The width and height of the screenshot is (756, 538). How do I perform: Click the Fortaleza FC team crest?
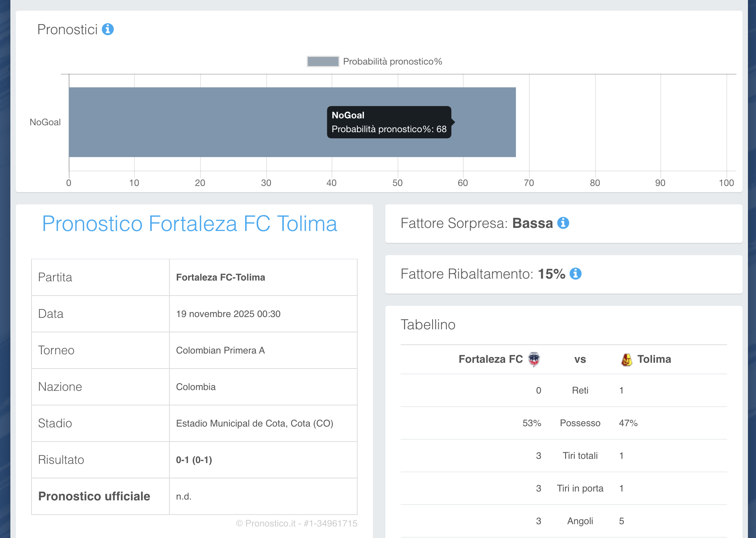click(x=534, y=359)
